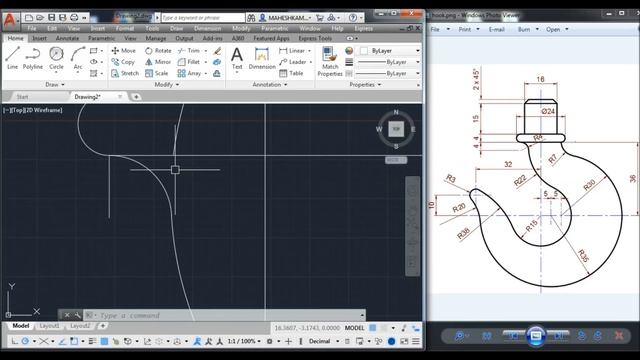This screenshot has width=640, height=360.
Task: Open the File menu in AutoCAD
Action: coord(32,29)
